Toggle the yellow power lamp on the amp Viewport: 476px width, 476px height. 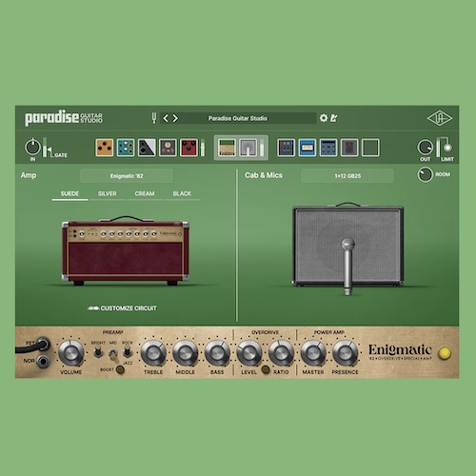click(445, 353)
